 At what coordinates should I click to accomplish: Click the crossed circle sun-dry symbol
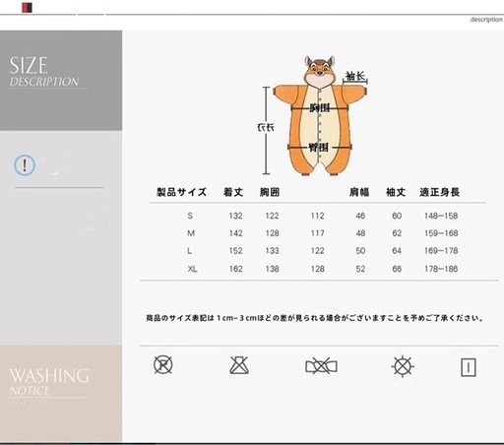403,366
